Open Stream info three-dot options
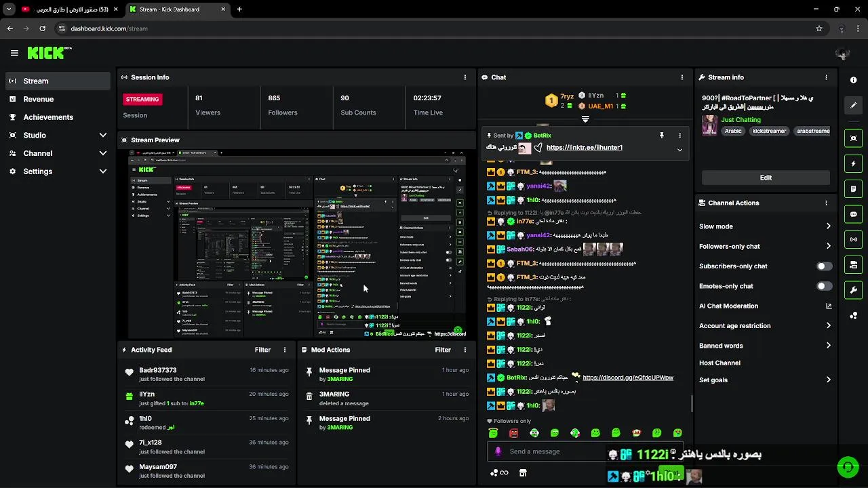This screenshot has width=868, height=488. [x=826, y=77]
